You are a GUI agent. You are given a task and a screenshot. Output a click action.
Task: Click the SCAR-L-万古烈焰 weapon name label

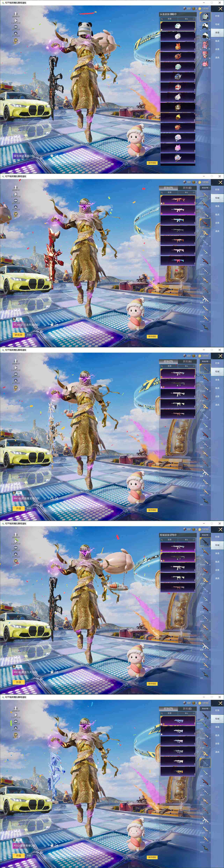(26, 325)
